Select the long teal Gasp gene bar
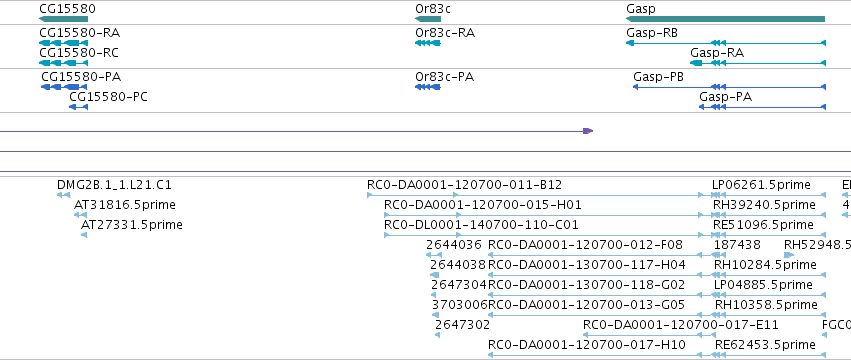 pos(726,19)
